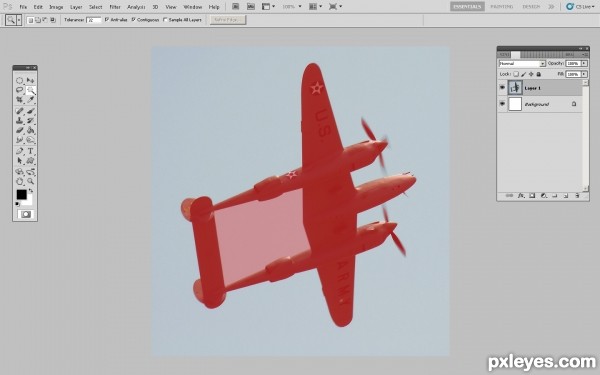Viewport: 600px width, 375px height.
Task: Open the File menu
Action: coord(23,7)
